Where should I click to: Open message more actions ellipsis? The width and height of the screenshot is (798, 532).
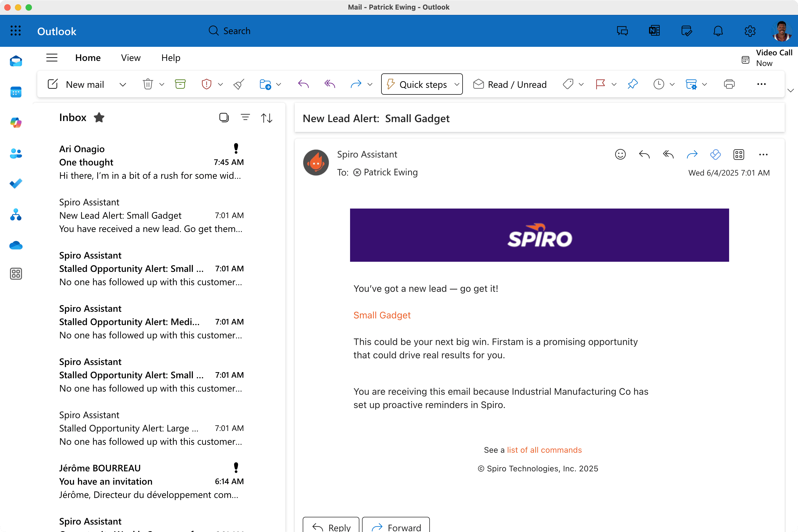point(763,154)
